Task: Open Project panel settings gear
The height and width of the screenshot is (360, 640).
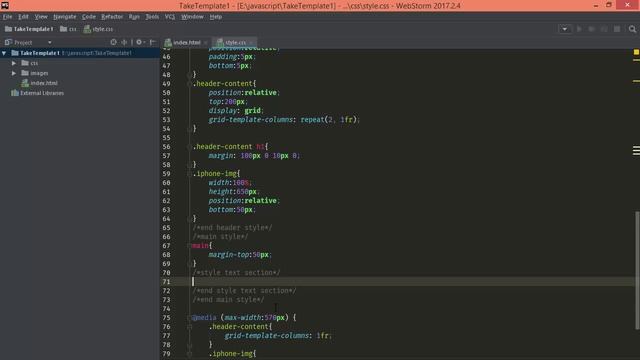Action: tap(139, 42)
